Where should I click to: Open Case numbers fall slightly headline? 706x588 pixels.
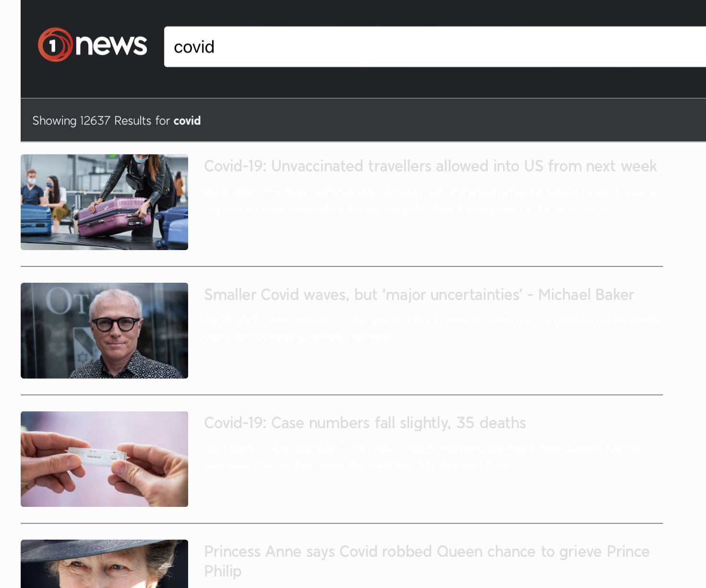pos(365,423)
